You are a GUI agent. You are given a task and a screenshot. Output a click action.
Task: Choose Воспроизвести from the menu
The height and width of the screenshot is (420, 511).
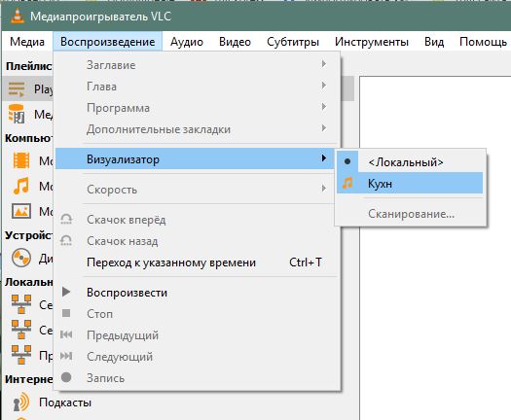coord(198,293)
